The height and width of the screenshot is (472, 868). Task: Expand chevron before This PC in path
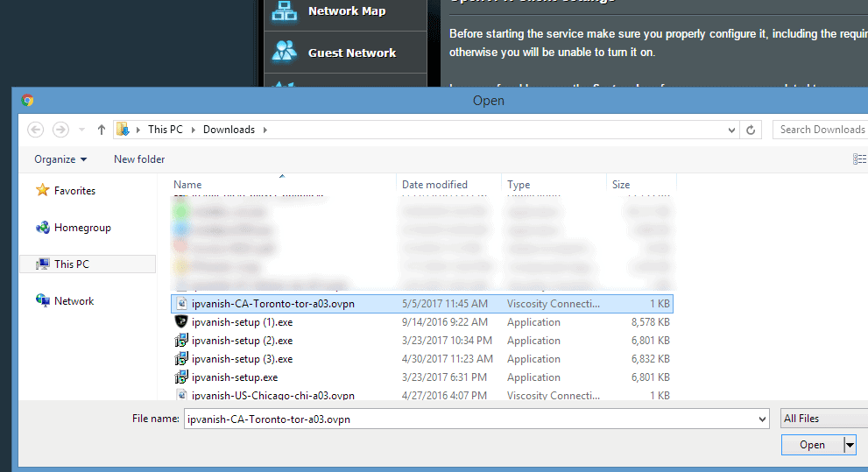(138, 130)
